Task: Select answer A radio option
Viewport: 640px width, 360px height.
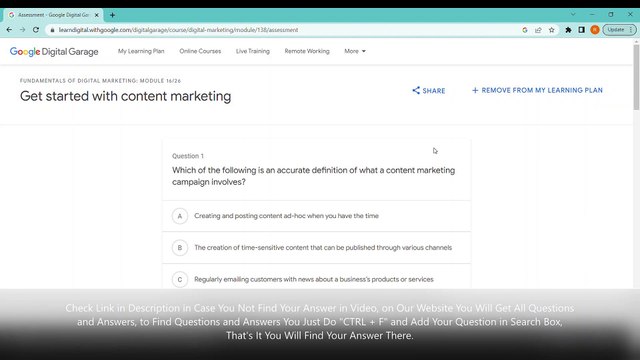Action: [180, 216]
